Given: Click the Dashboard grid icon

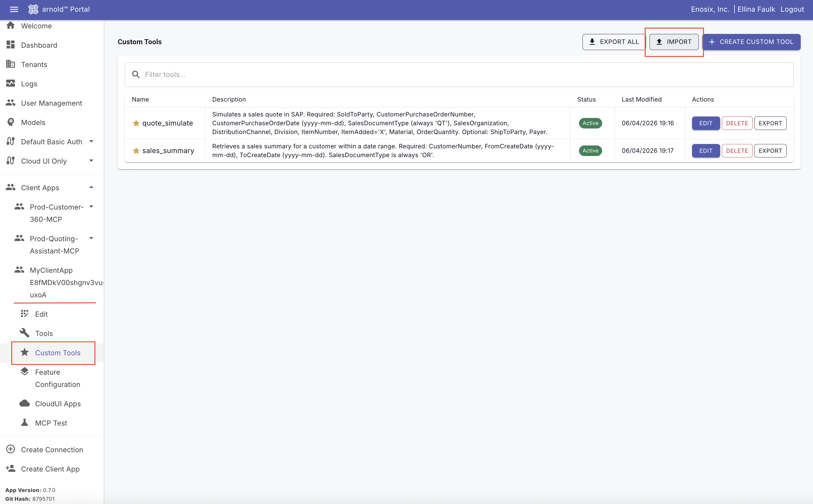Looking at the screenshot, I should coord(11,45).
